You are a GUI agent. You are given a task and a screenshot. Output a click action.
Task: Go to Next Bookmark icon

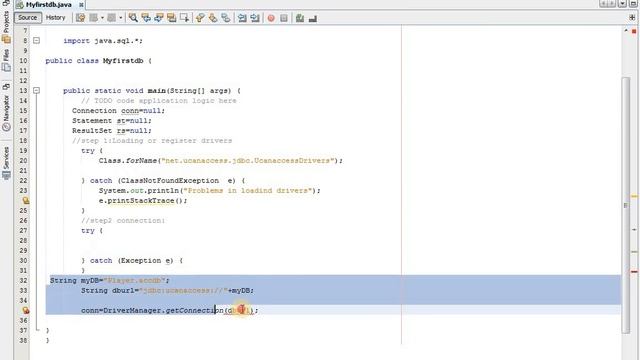(x=213, y=18)
